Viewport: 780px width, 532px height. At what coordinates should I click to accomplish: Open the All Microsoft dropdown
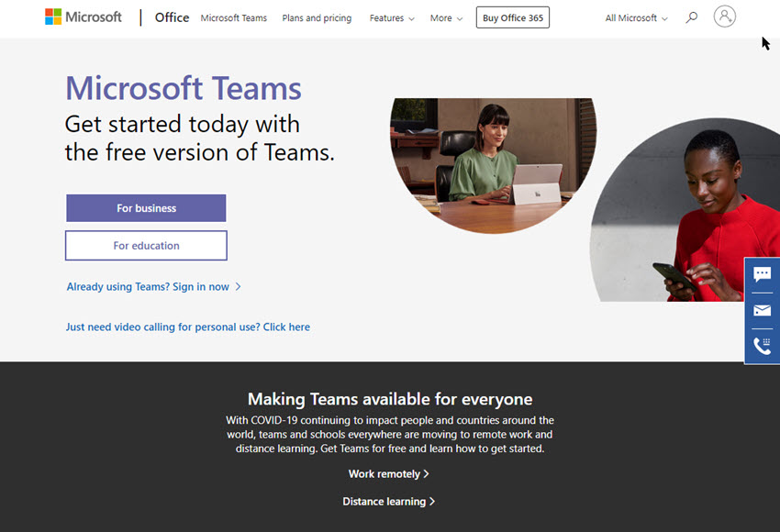click(636, 18)
